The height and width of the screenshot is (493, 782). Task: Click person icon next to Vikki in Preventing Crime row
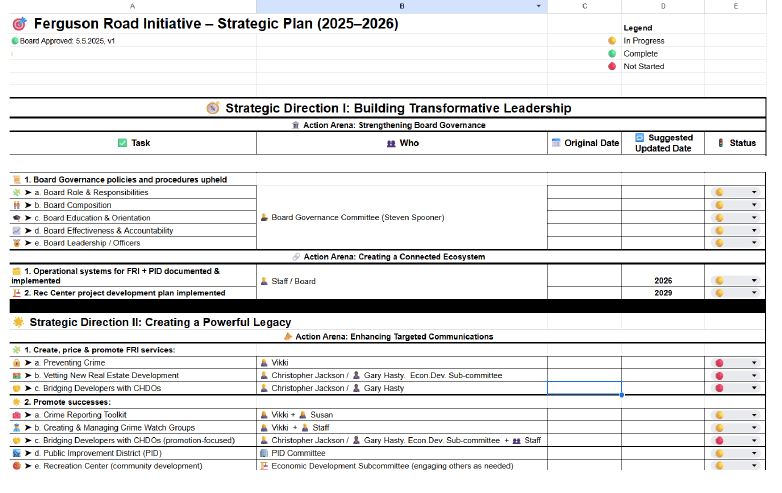[264, 362]
